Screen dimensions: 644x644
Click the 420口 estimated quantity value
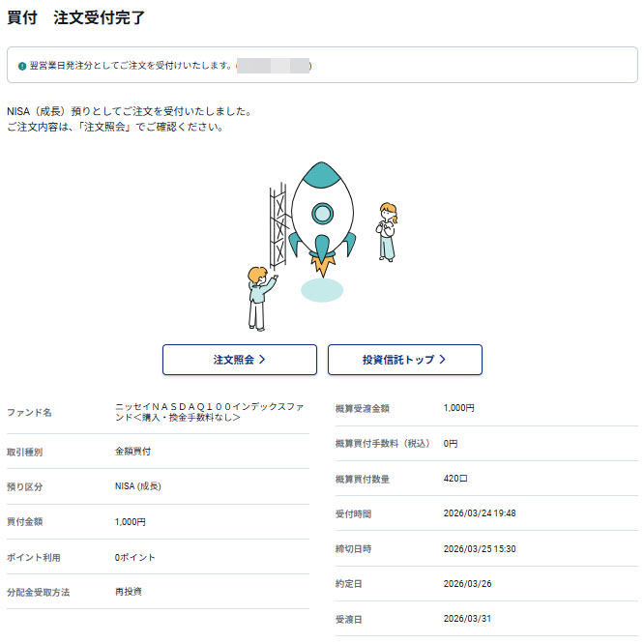(454, 479)
